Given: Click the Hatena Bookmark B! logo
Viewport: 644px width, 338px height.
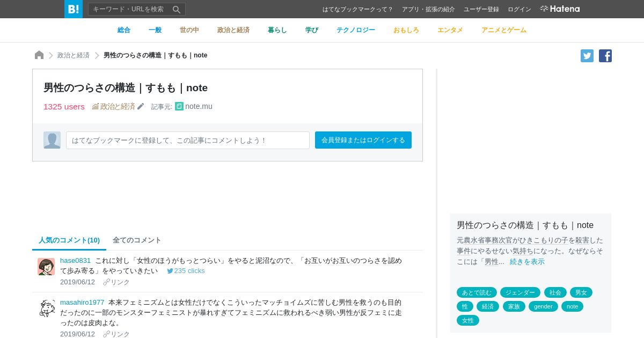Looking at the screenshot, I should pyautogui.click(x=74, y=9).
